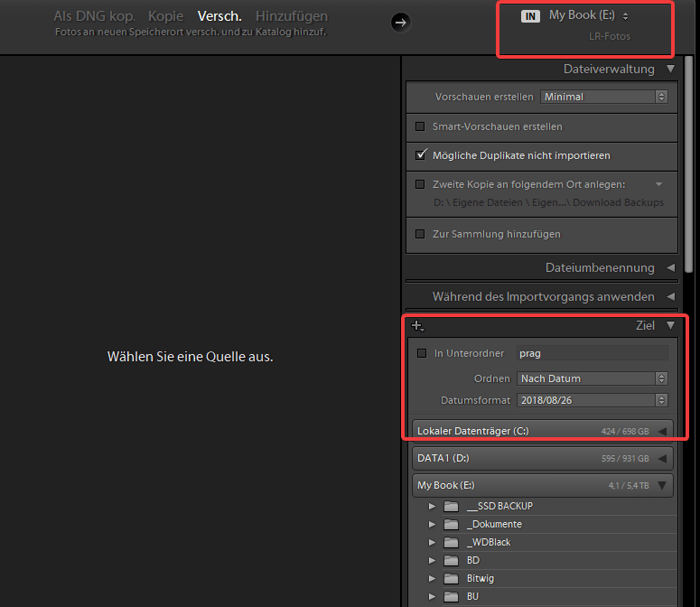Screen dimensions: 700x607
Task: Enable 'Smart-Vorschauen erstellen' checkbox
Action: [x=420, y=126]
